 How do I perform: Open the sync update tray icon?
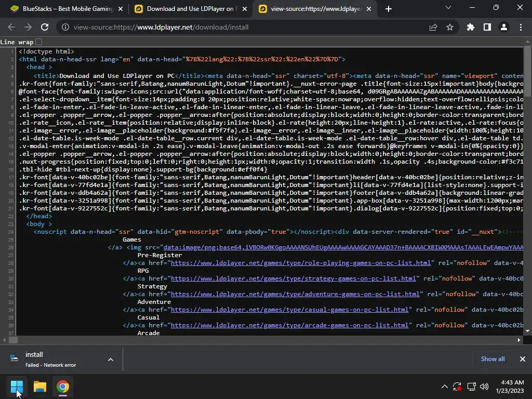click(x=457, y=387)
